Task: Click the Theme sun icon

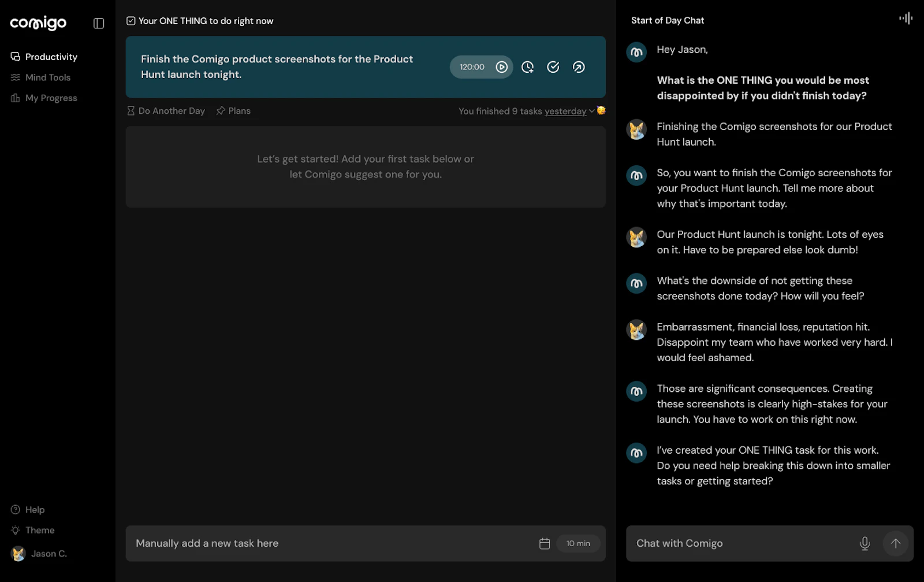Action: [x=16, y=531]
